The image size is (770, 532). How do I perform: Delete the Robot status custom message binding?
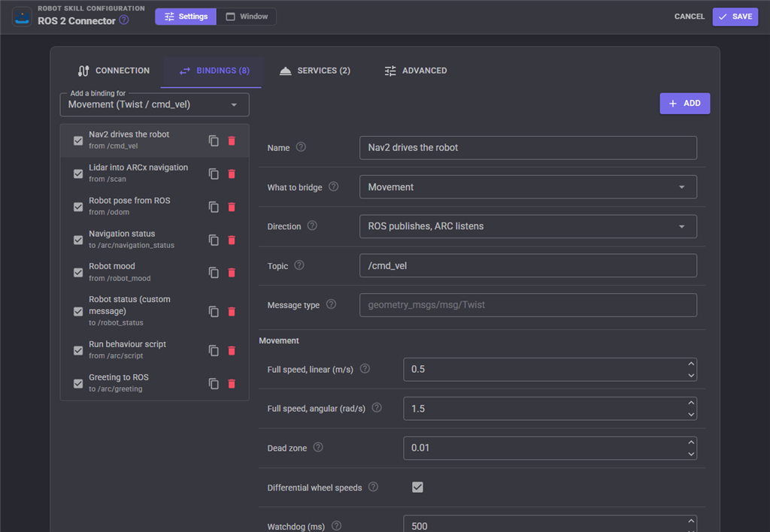tap(232, 312)
